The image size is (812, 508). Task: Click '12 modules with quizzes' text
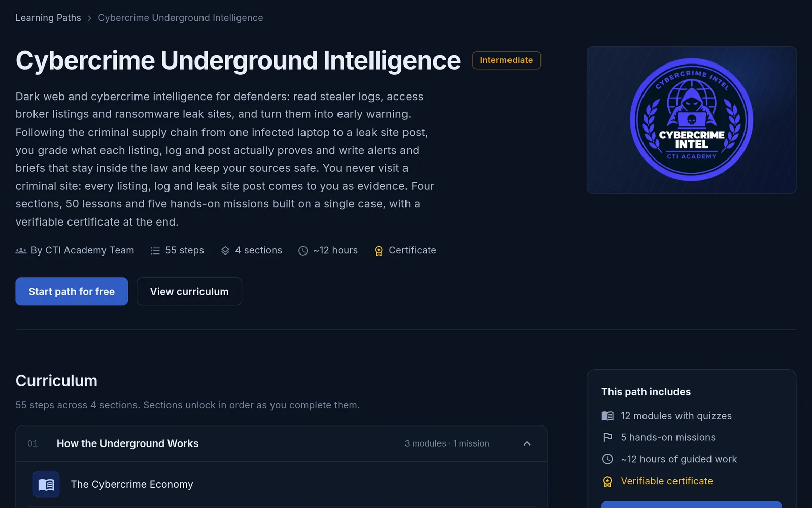[x=676, y=416]
